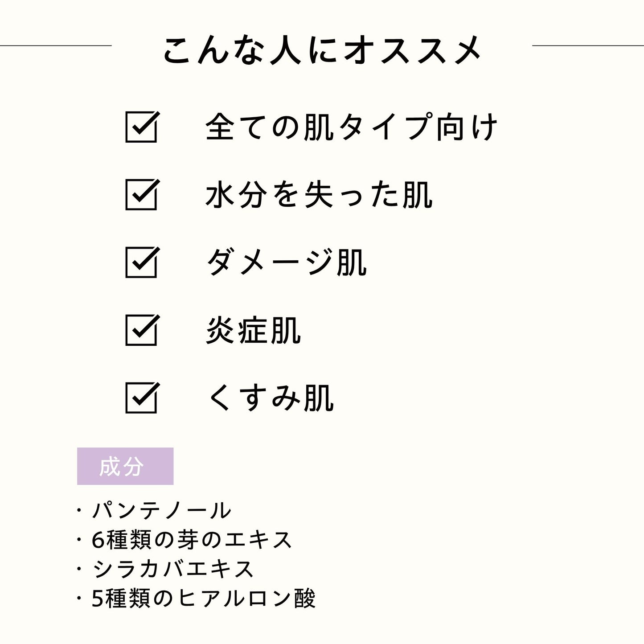Select the くすみ肌 text

tap(270, 398)
